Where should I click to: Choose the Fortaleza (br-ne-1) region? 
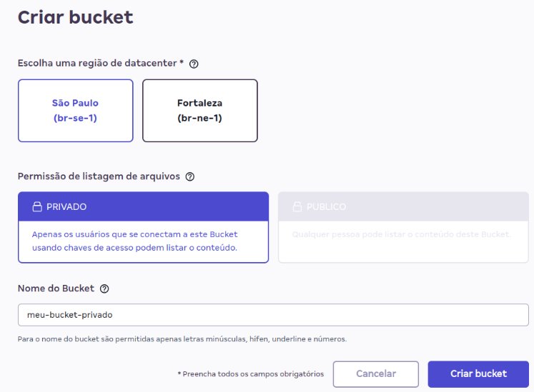coord(199,111)
